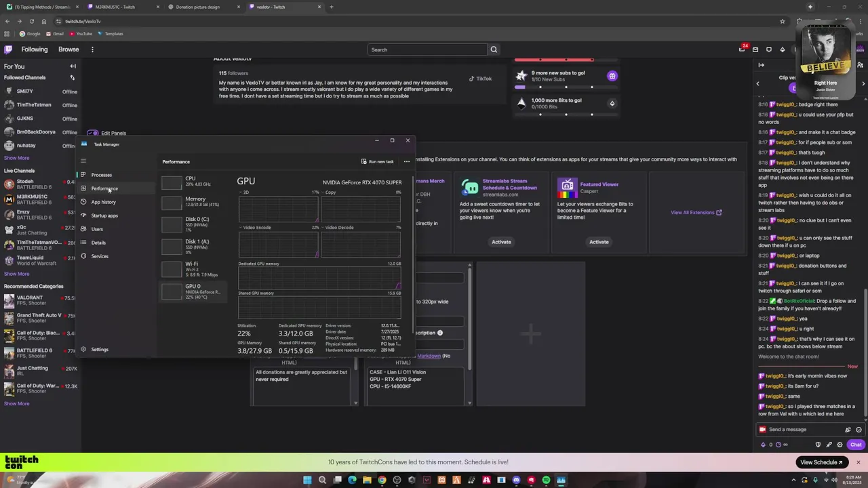868x488 pixels.
Task: Show more live channels
Action: (x=16, y=274)
